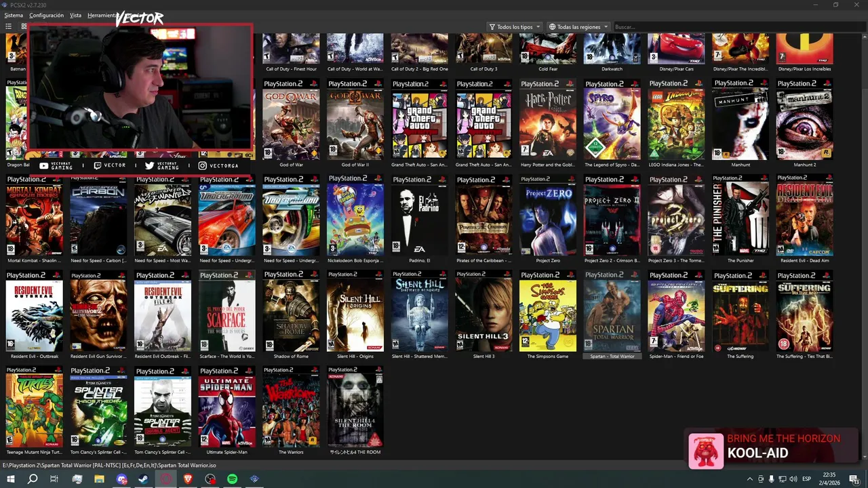Image resolution: width=868 pixels, height=488 pixels.
Task: Open the notification center with 13 badge
Action: (x=855, y=479)
